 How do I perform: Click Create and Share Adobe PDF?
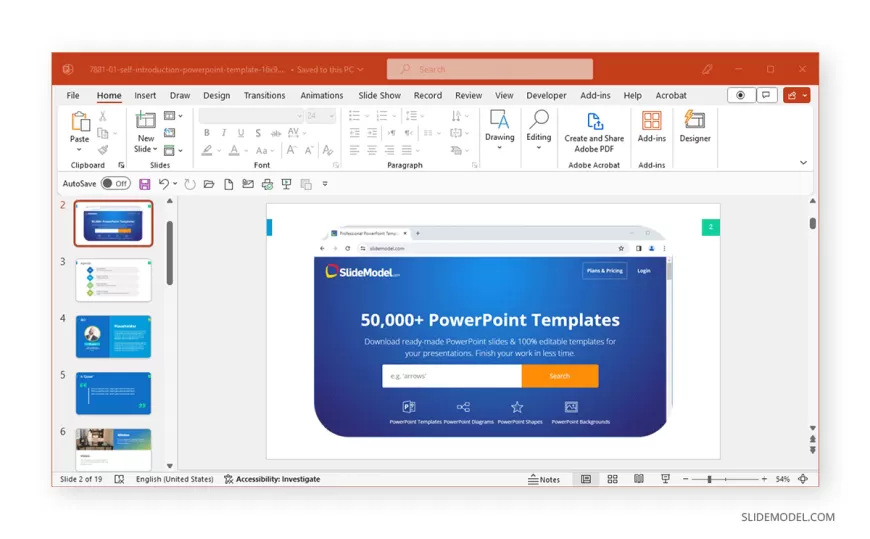pyautogui.click(x=594, y=133)
